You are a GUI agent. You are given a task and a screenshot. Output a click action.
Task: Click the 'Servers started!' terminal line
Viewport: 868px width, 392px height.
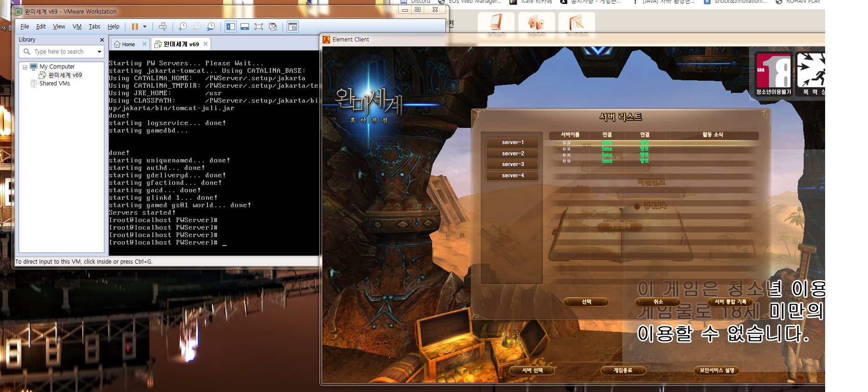click(x=142, y=213)
